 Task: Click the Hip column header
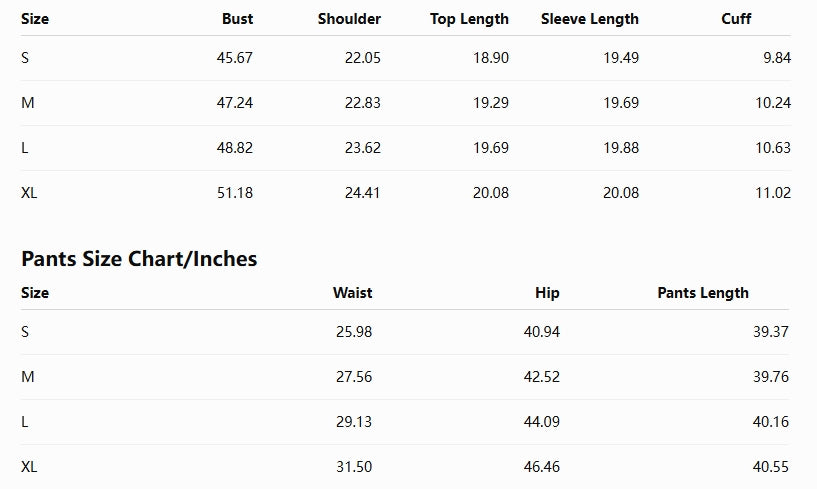pyautogui.click(x=547, y=293)
